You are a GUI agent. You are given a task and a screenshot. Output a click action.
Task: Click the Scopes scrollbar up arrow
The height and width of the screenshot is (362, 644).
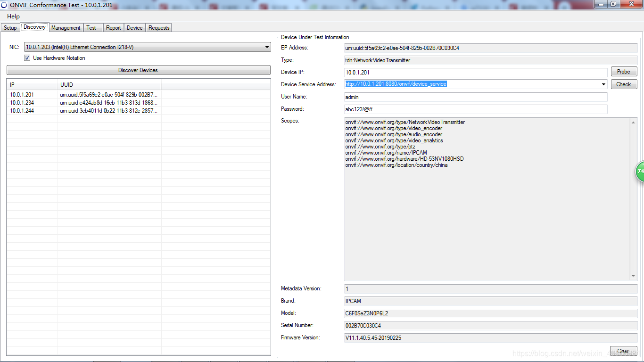coord(634,123)
